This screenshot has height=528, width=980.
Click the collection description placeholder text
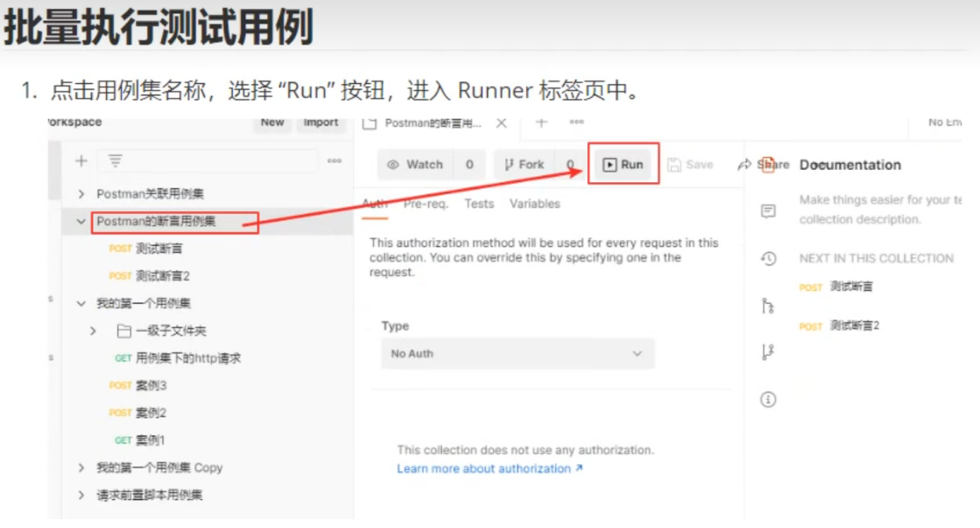pyautogui.click(x=880, y=210)
